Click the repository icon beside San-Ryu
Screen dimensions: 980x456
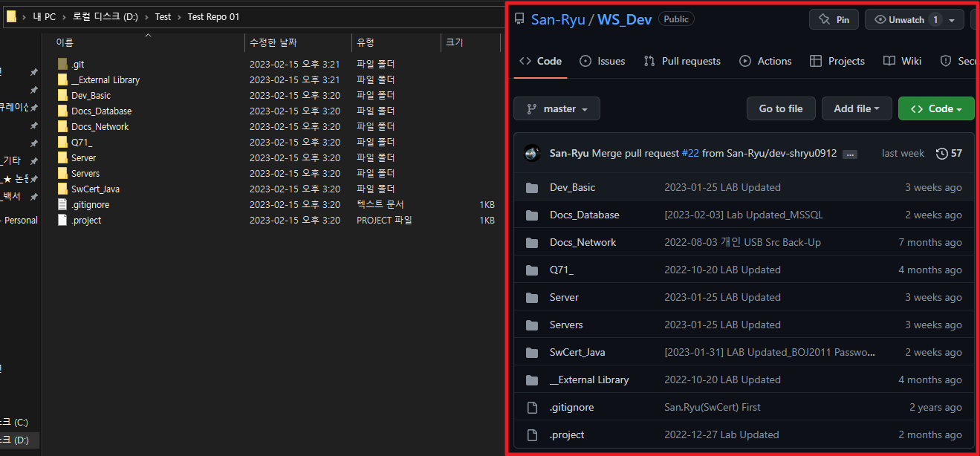click(x=519, y=19)
